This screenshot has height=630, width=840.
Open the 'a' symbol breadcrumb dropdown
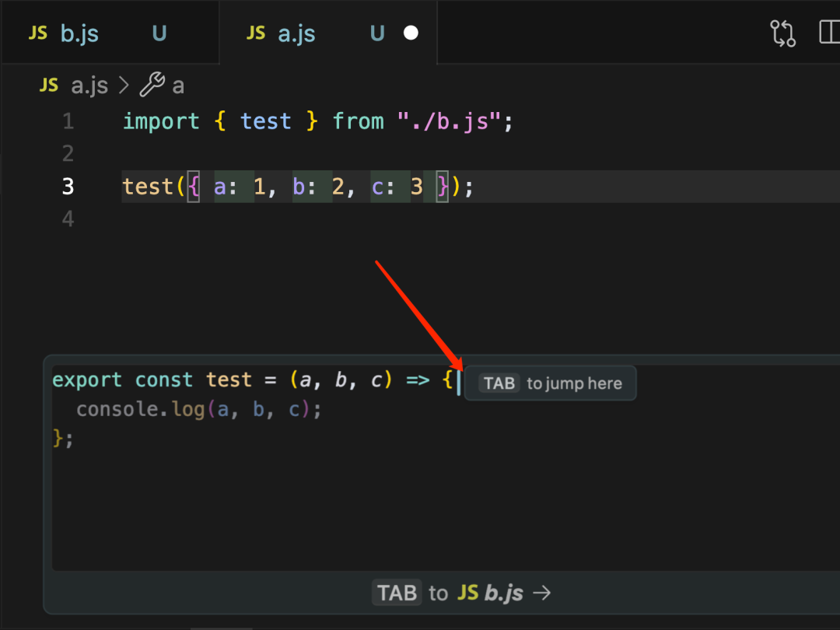tap(178, 85)
